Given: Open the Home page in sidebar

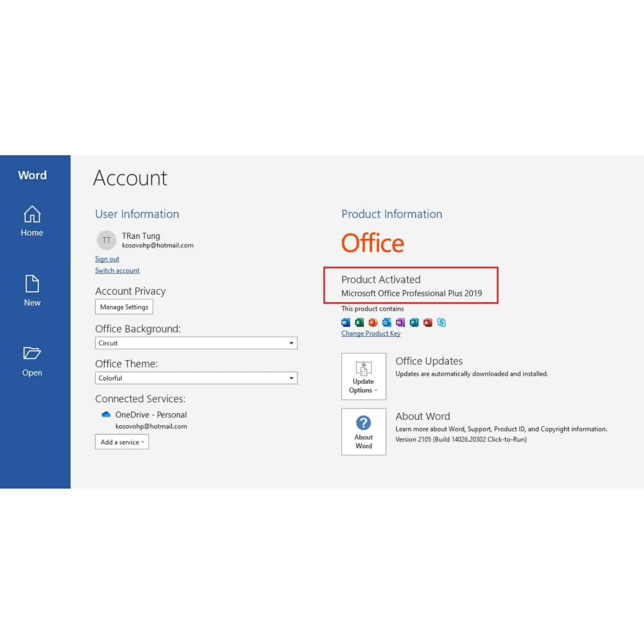Looking at the screenshot, I should pos(32,221).
